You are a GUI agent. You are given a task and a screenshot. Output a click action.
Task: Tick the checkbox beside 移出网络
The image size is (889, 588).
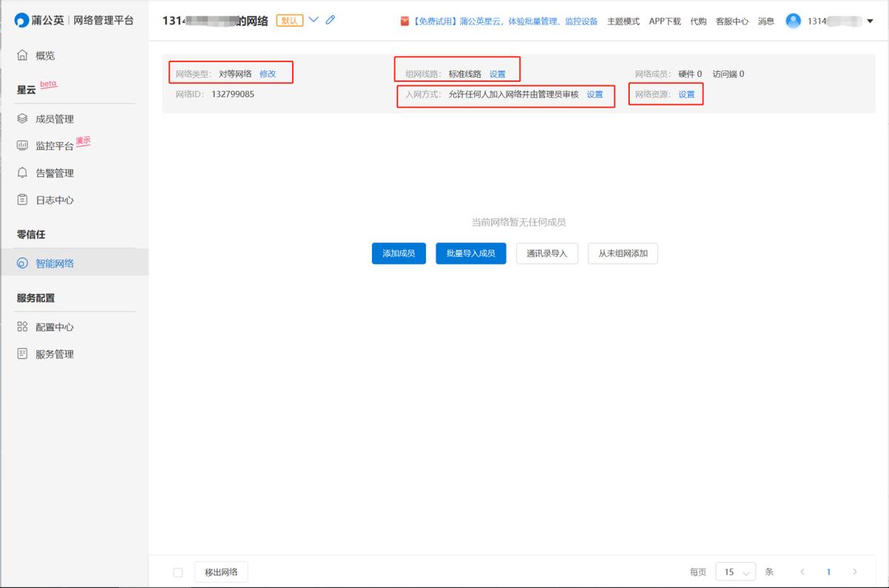click(x=177, y=571)
